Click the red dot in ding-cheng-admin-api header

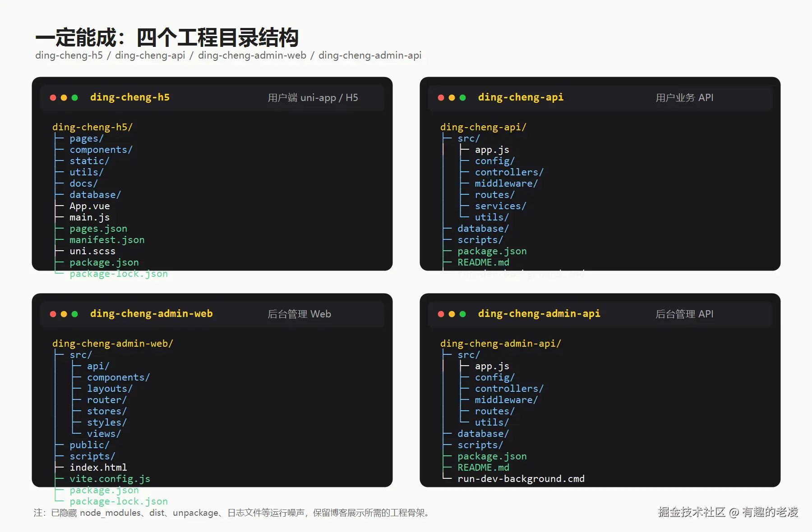click(x=441, y=314)
